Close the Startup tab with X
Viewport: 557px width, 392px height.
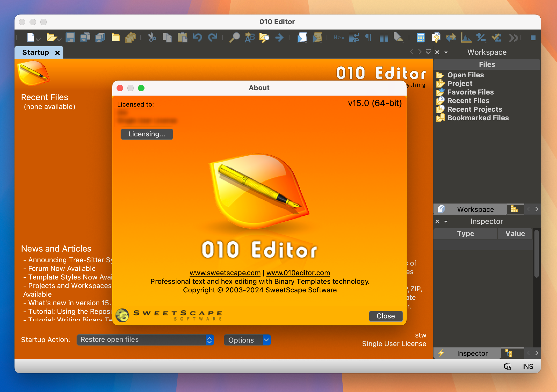click(57, 53)
